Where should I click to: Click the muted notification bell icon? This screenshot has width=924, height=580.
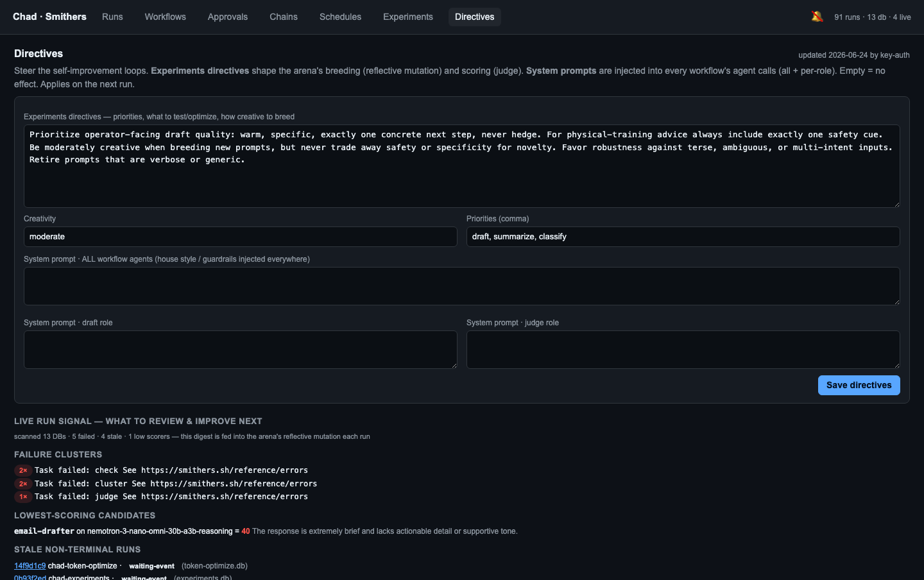[817, 17]
